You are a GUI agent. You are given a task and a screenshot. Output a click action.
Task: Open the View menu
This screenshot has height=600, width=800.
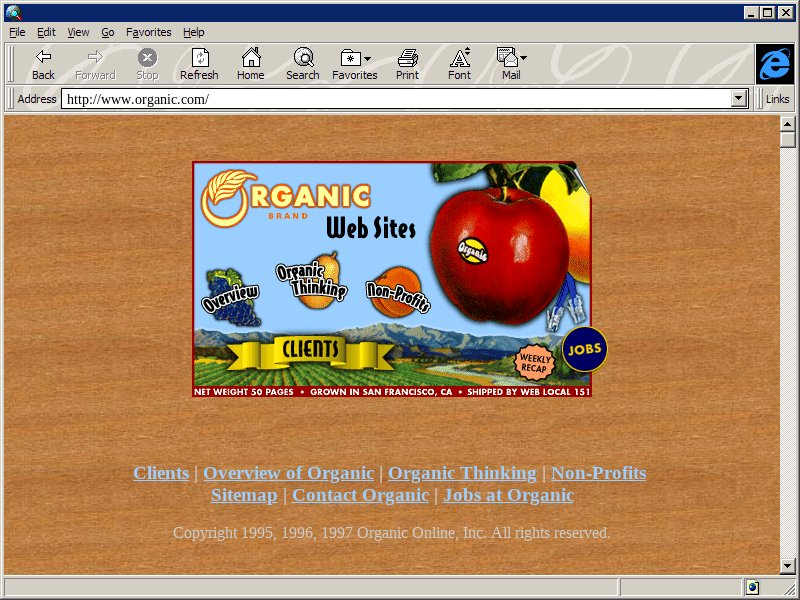click(x=78, y=32)
